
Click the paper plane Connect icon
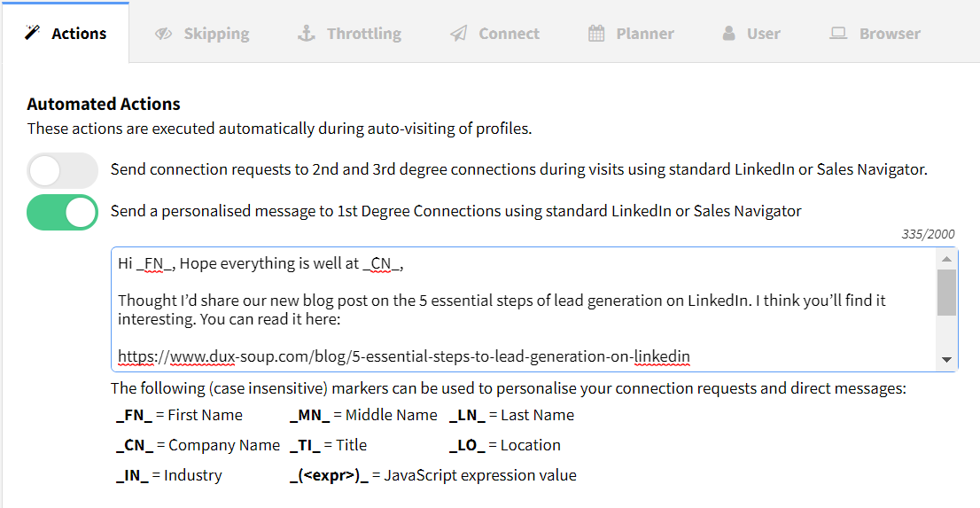click(459, 33)
